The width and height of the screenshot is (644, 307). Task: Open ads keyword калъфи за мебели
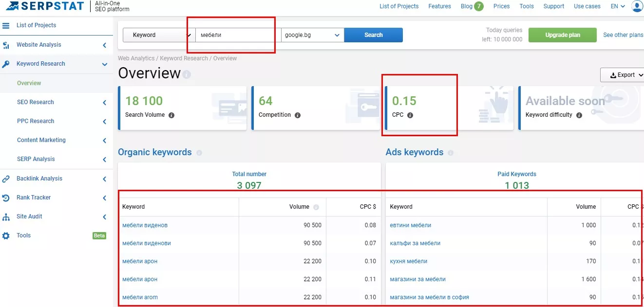pos(415,243)
